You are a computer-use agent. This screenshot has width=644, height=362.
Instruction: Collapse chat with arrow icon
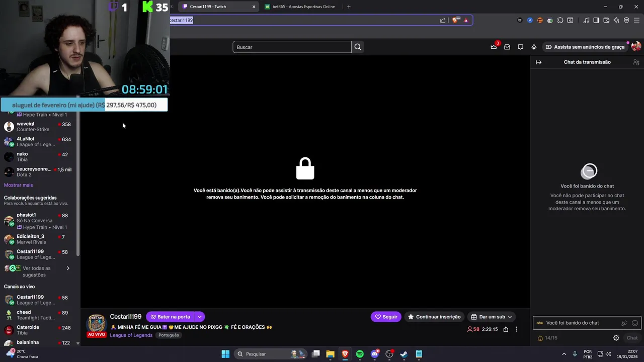pos(539,62)
